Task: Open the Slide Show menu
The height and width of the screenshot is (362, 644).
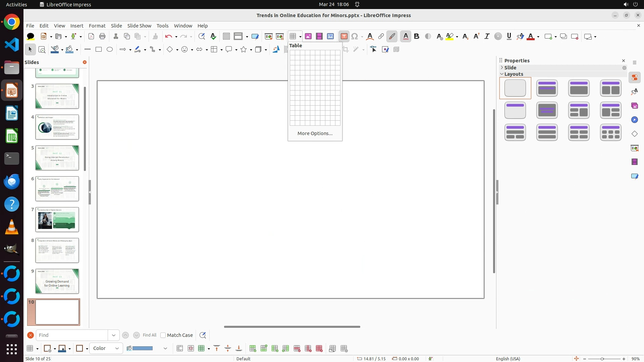Action: 139,26
